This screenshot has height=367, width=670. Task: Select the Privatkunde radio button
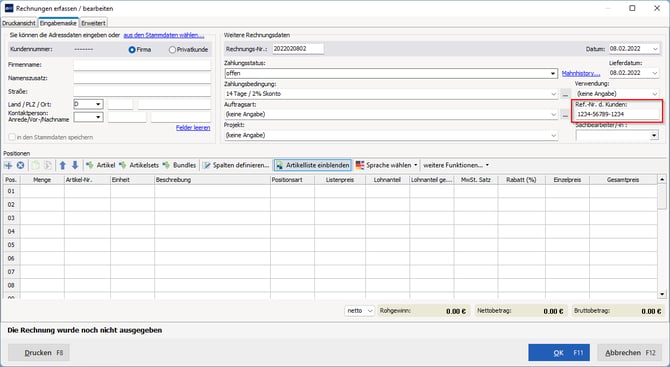coord(172,50)
